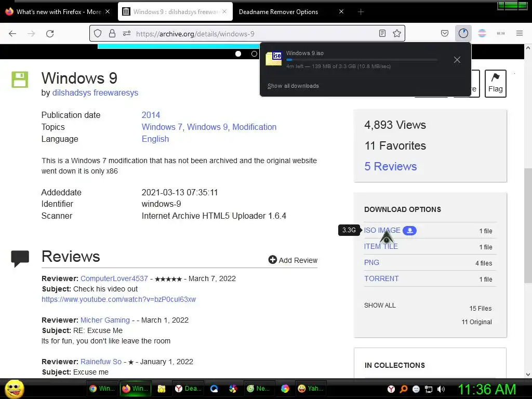Click the blue download badge beside ISO IMAGE

coord(409,230)
